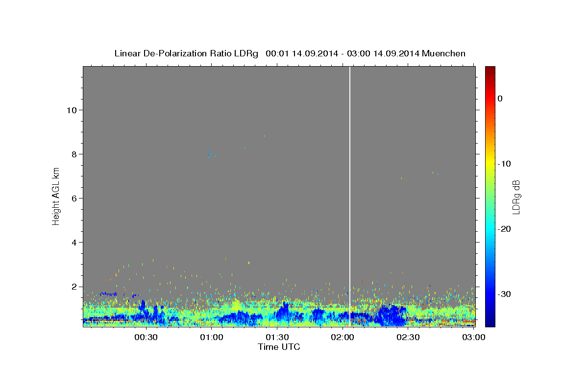Click the start time '00:01 14.09.2014' in the title

click(x=302, y=53)
